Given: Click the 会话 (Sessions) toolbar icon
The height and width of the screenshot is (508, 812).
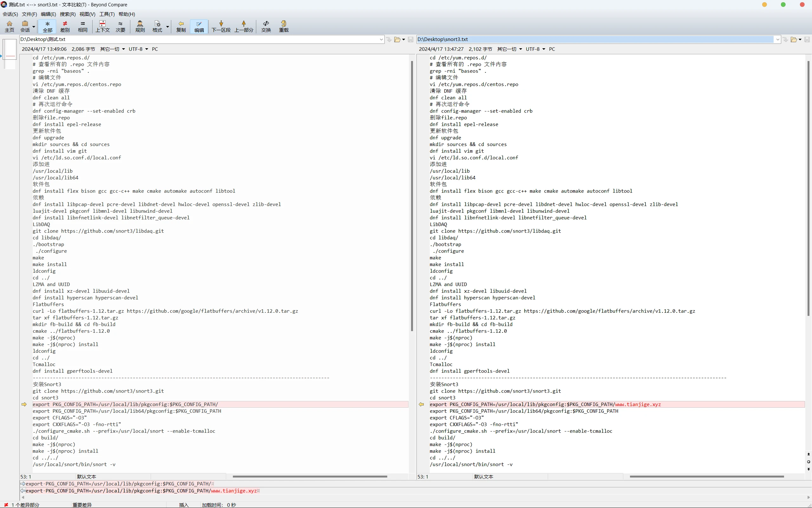Looking at the screenshot, I should [25, 26].
